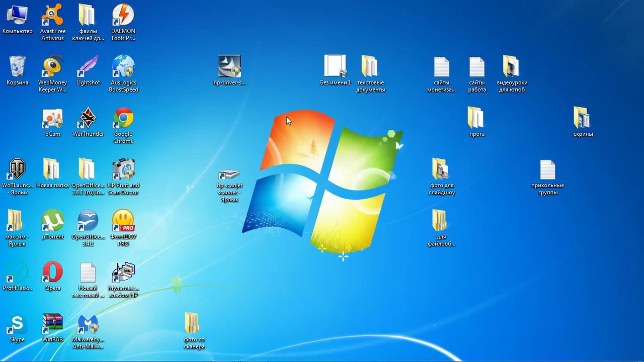Launch Avast Free Antivirus shortcut
Image resolution: width=644 pixels, height=362 pixels.
pyautogui.click(x=53, y=23)
